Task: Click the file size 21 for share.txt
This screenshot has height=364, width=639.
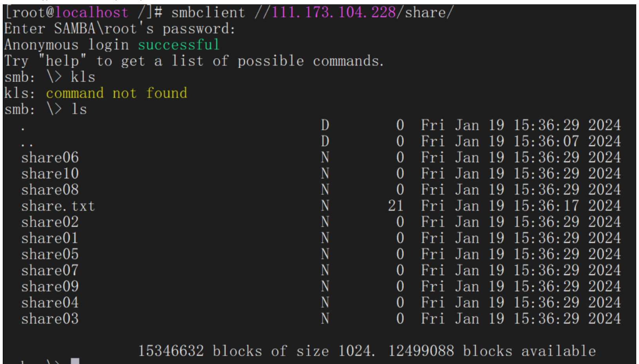Action: click(395, 206)
